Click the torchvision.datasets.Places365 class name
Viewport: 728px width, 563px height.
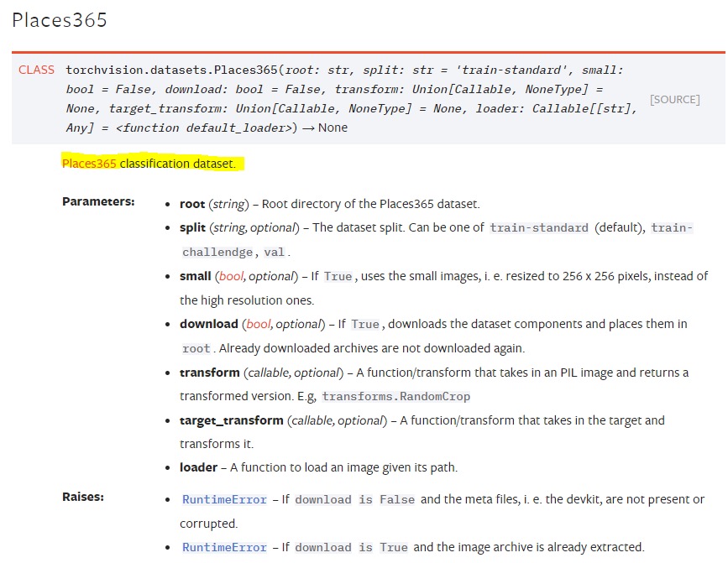pos(171,70)
